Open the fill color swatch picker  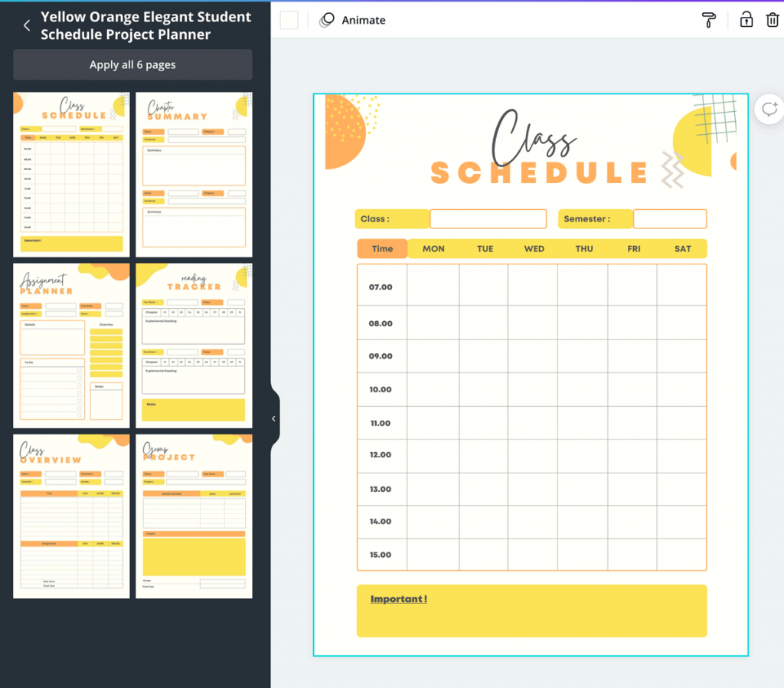tap(289, 20)
